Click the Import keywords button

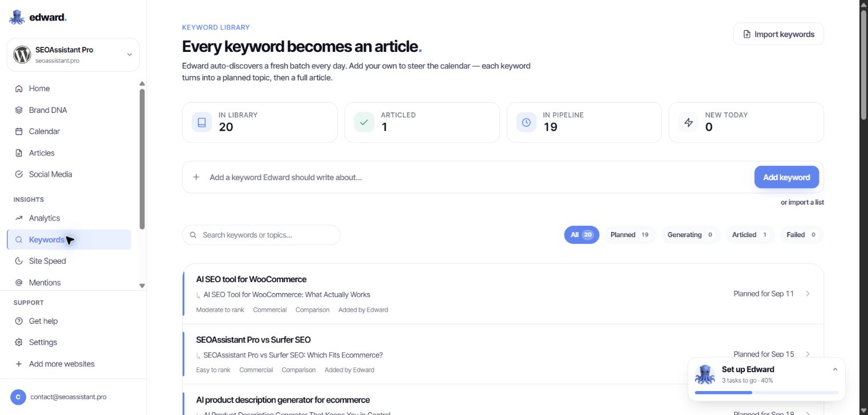(x=778, y=34)
